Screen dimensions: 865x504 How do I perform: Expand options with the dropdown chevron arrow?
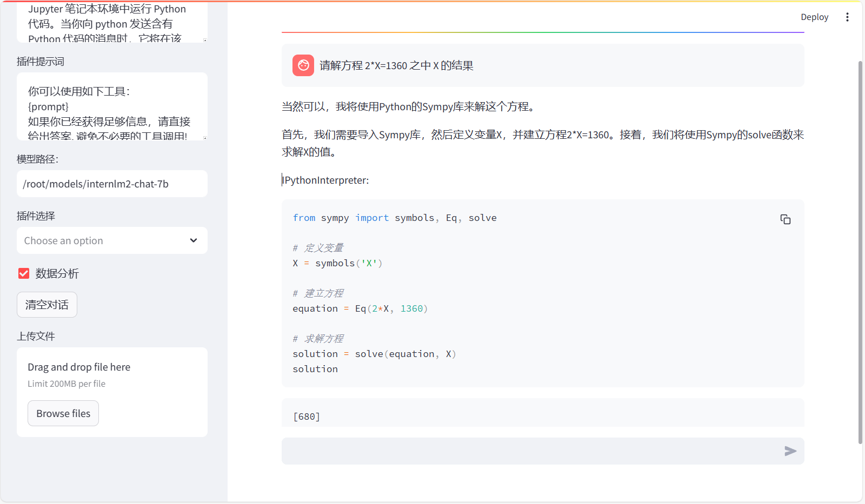click(x=194, y=241)
